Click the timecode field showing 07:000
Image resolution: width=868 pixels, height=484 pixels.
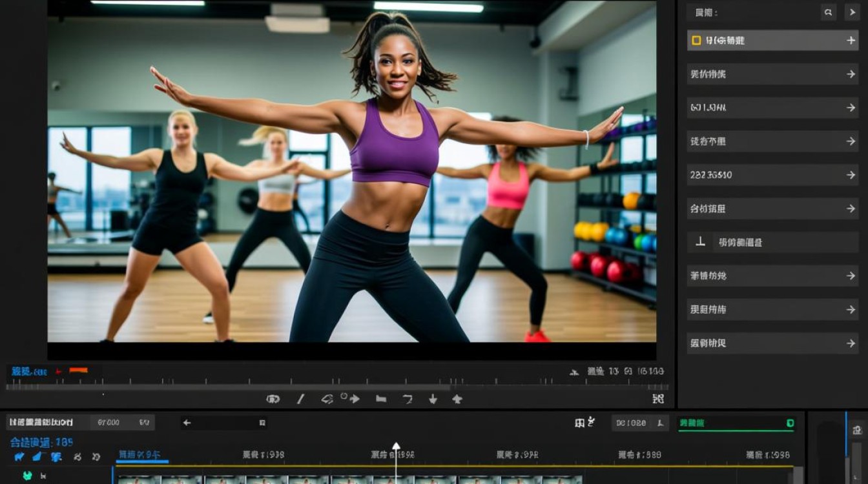point(108,423)
